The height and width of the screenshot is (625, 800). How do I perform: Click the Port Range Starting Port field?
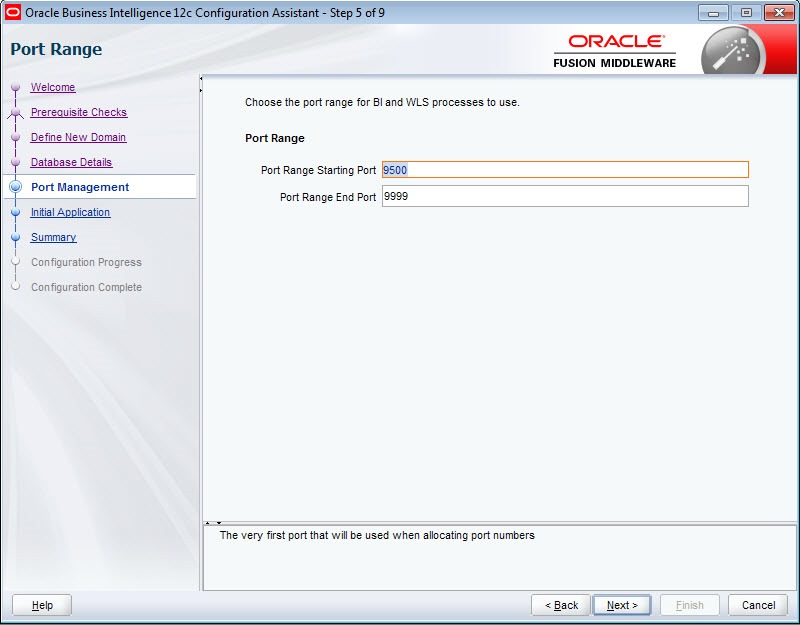565,170
